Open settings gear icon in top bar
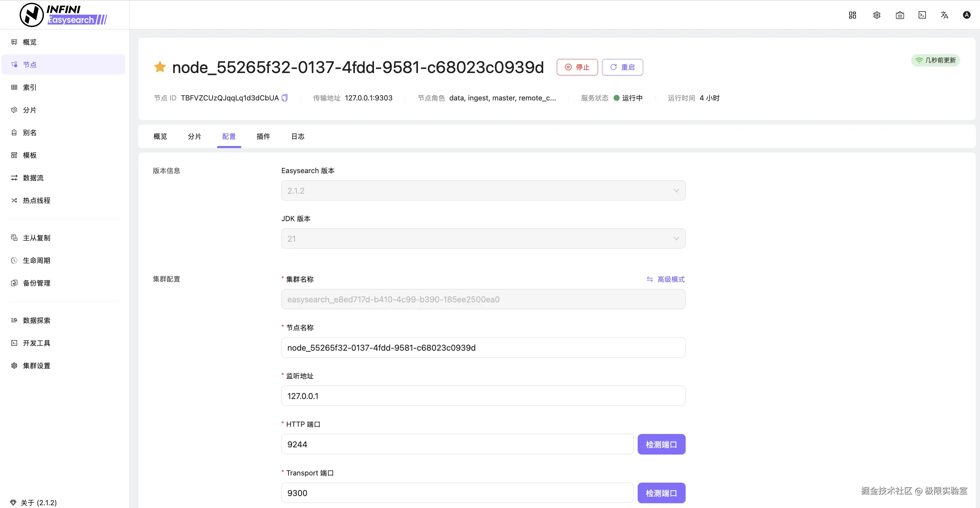This screenshot has height=508, width=980. pos(877,15)
